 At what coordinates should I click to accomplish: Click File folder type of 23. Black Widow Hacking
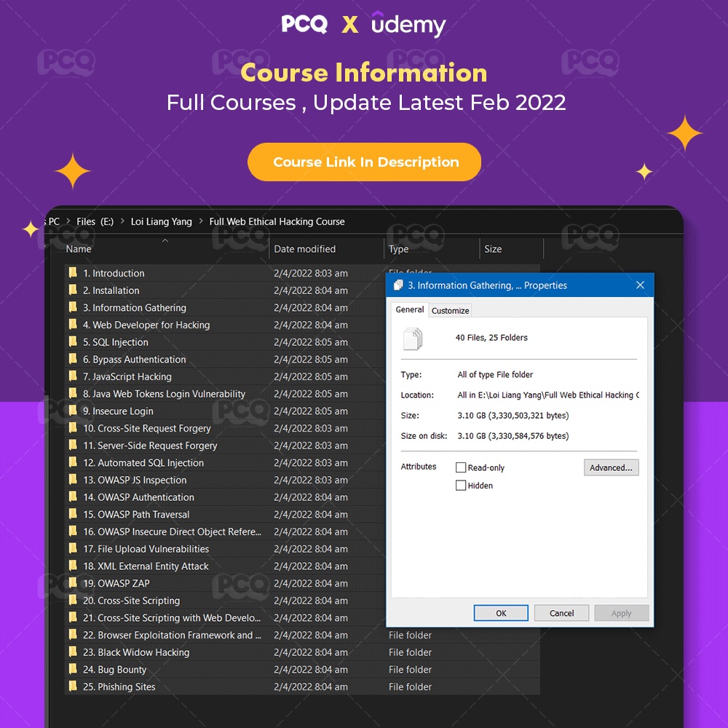tap(410, 652)
